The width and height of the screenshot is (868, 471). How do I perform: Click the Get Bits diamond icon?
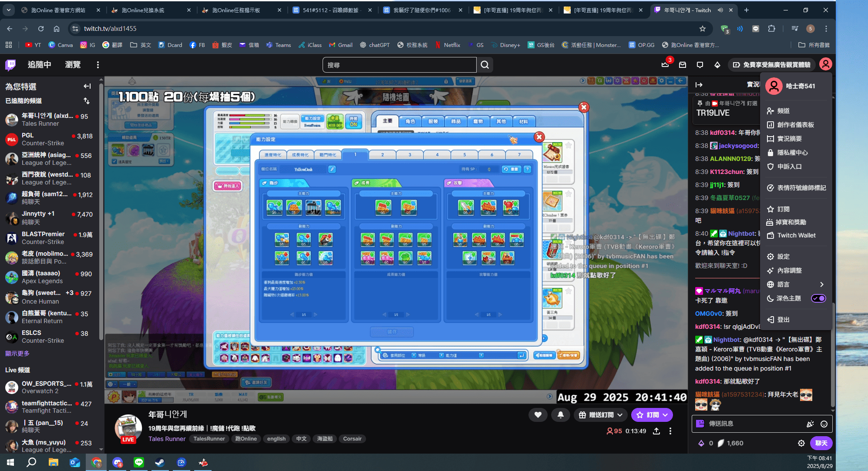point(717,65)
